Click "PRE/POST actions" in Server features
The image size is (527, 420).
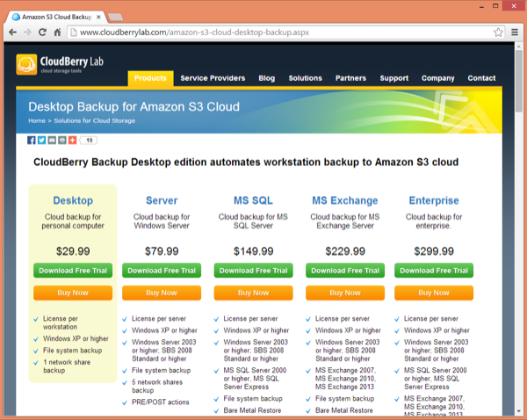click(x=161, y=402)
